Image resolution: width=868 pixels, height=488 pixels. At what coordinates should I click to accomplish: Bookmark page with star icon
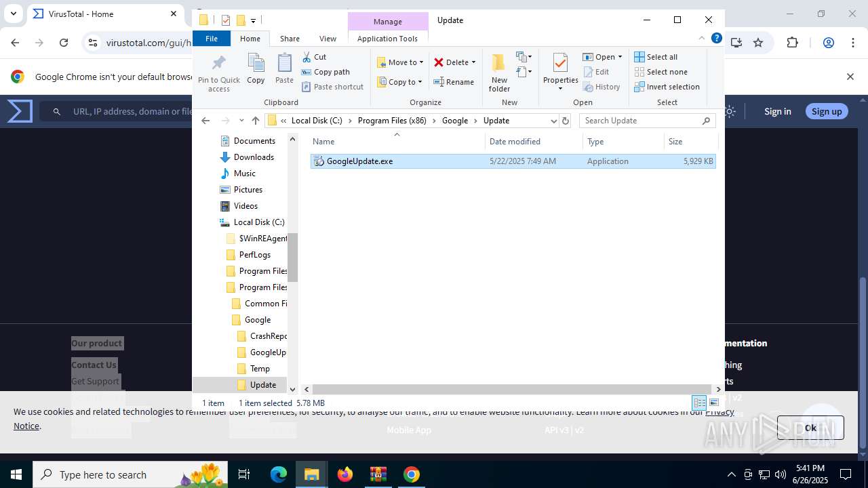(x=758, y=43)
